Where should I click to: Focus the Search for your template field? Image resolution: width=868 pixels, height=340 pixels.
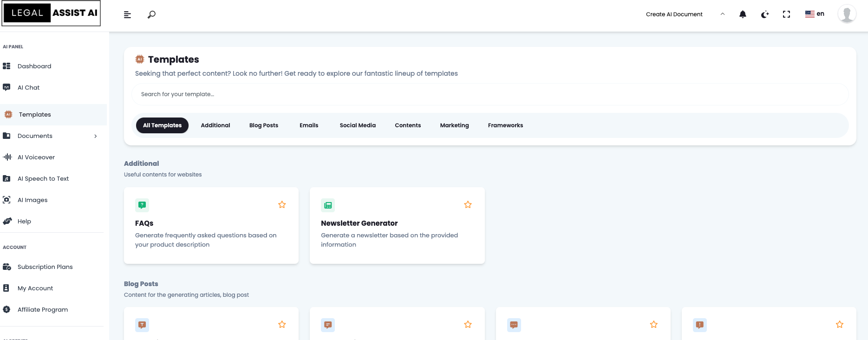click(490, 94)
